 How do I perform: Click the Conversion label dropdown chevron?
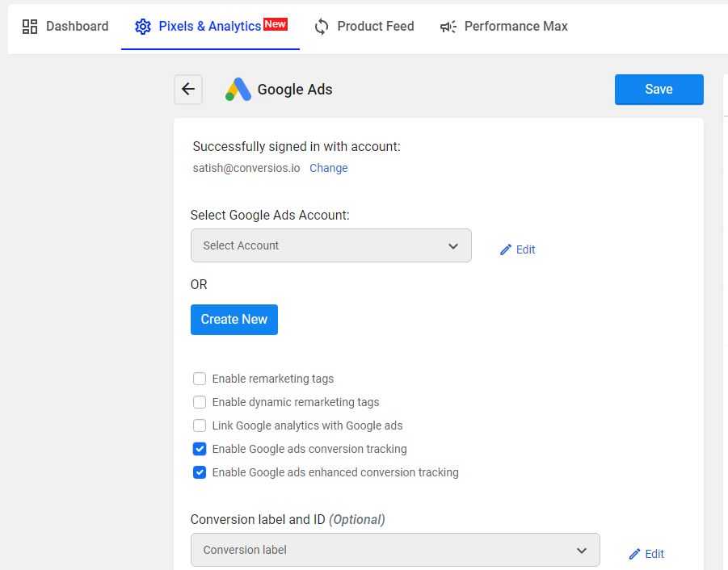coord(582,551)
